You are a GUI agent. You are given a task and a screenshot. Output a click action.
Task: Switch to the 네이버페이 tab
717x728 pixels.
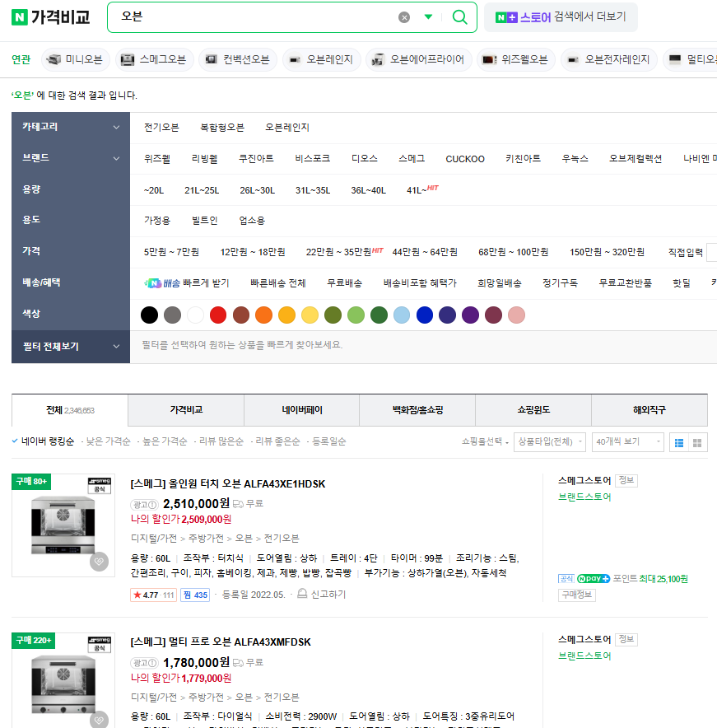302,410
